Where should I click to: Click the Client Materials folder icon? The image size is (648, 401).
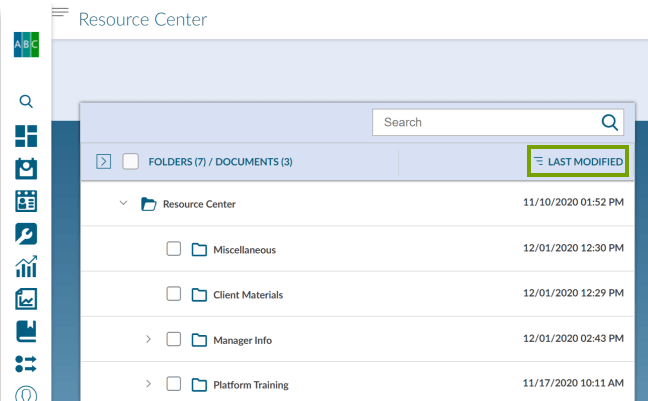pos(199,295)
